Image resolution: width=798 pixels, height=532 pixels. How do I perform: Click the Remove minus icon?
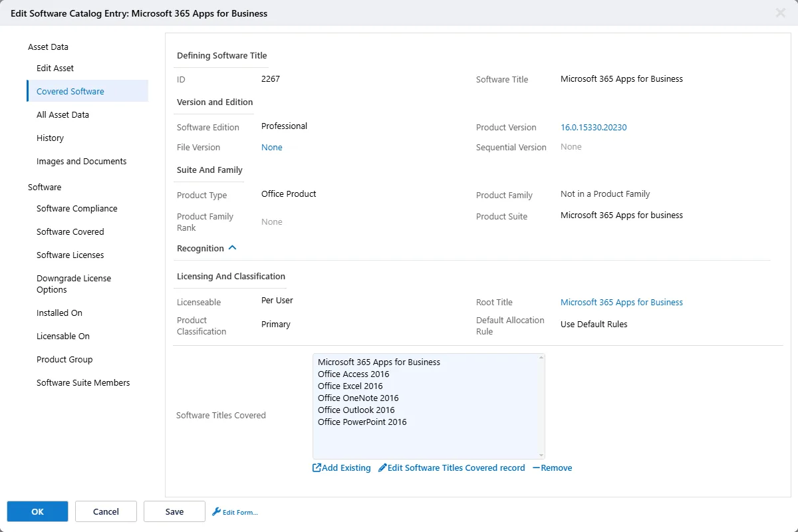[536, 468]
